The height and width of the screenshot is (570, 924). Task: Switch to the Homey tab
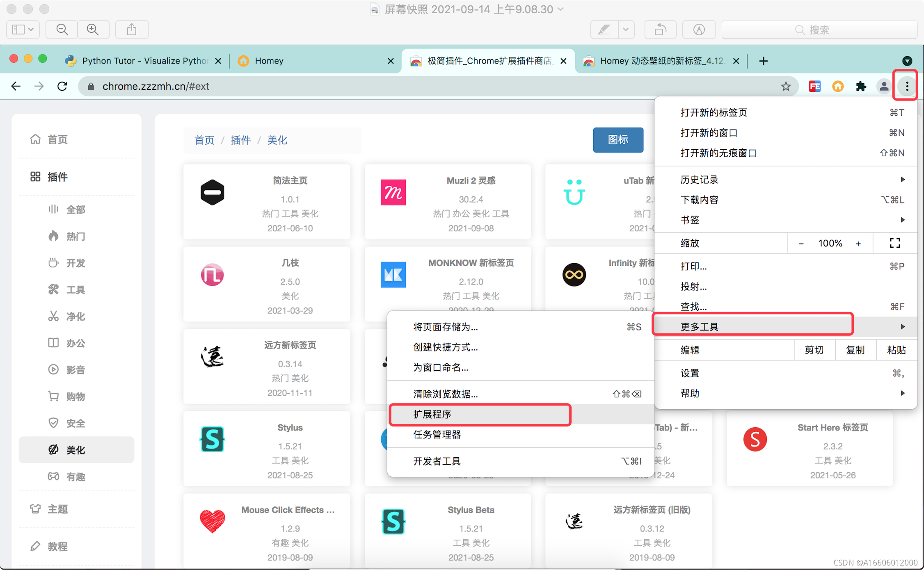[269, 60]
